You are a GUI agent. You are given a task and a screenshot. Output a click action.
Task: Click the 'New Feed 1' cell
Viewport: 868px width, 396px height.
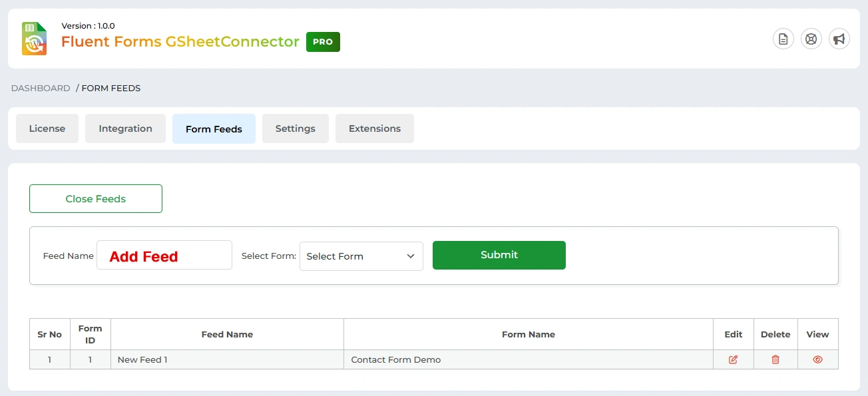[227, 359]
